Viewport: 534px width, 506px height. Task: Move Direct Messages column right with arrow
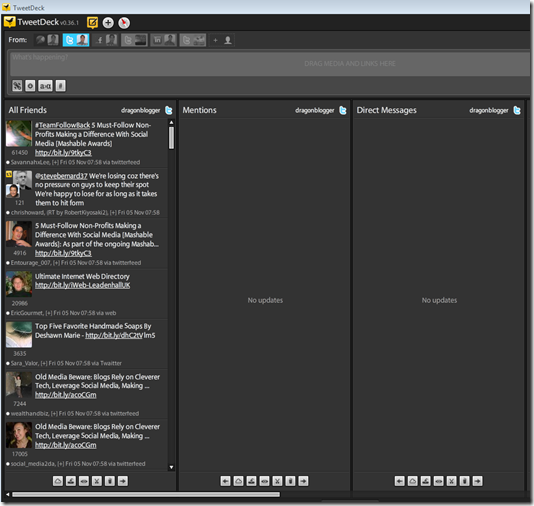[x=477, y=481]
